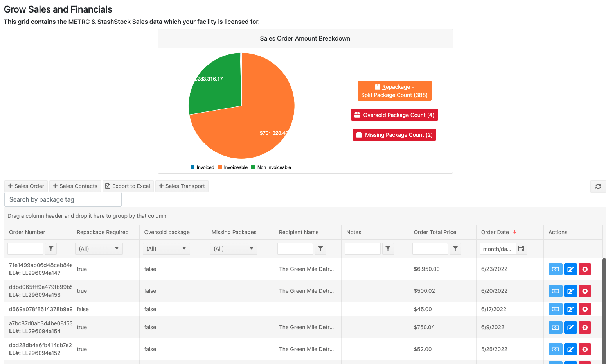Edit the order dated 6/9/2022
Screen dimensions: 608x364
pos(570,327)
